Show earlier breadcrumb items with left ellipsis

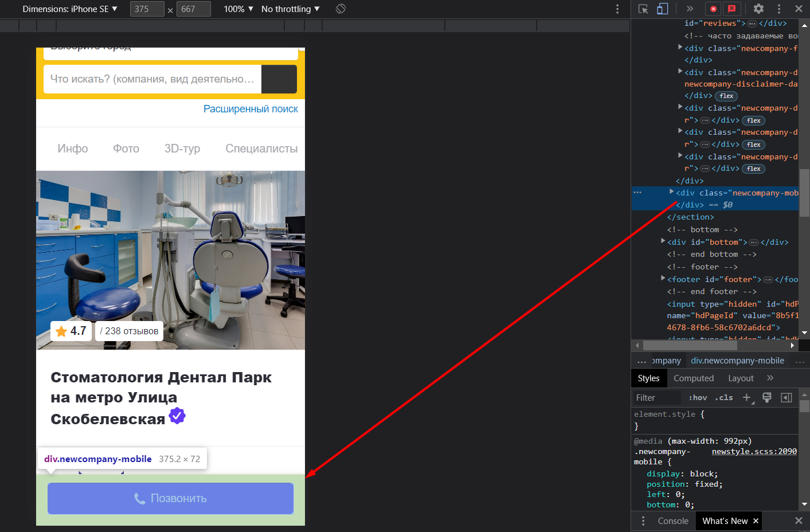tap(641, 361)
